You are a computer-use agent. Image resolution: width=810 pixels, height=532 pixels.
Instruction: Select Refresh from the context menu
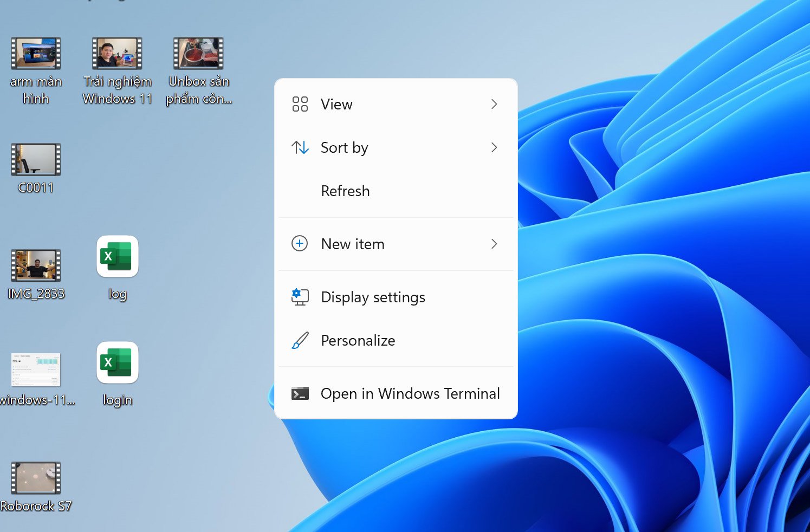345,191
